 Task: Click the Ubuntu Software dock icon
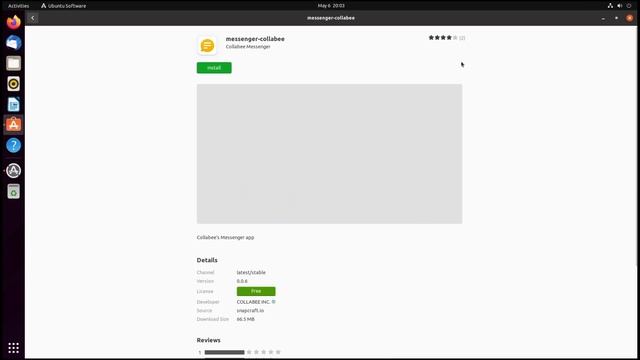point(13,124)
